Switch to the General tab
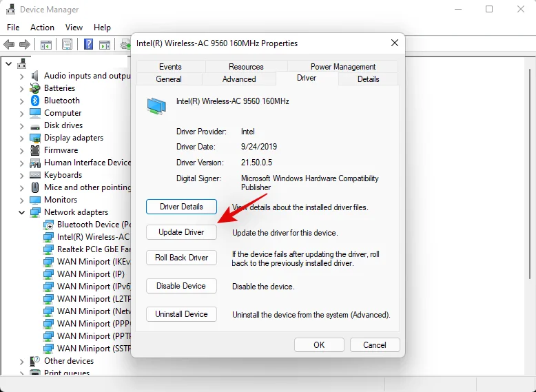The width and height of the screenshot is (536, 392). (x=169, y=79)
